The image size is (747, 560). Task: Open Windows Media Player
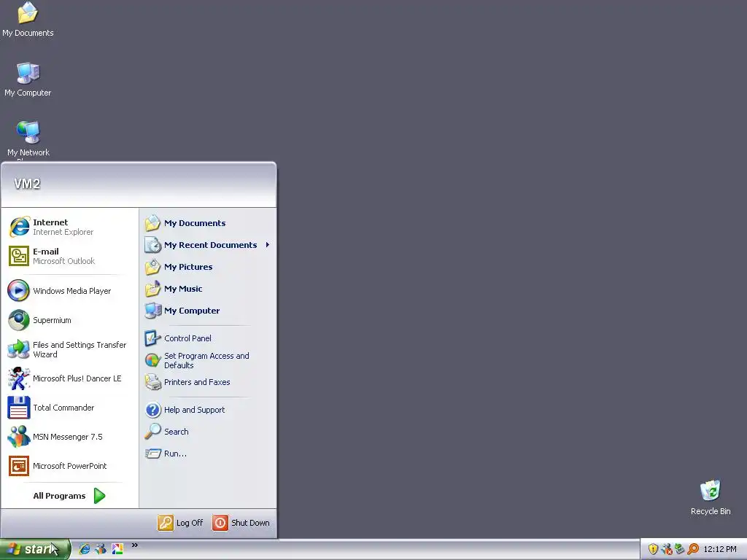(69, 291)
